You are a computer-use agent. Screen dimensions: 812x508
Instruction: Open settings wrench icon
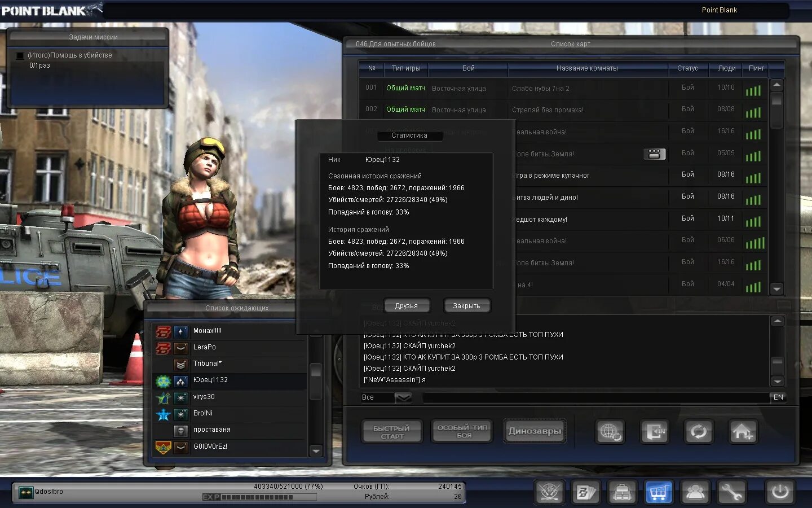731,493
